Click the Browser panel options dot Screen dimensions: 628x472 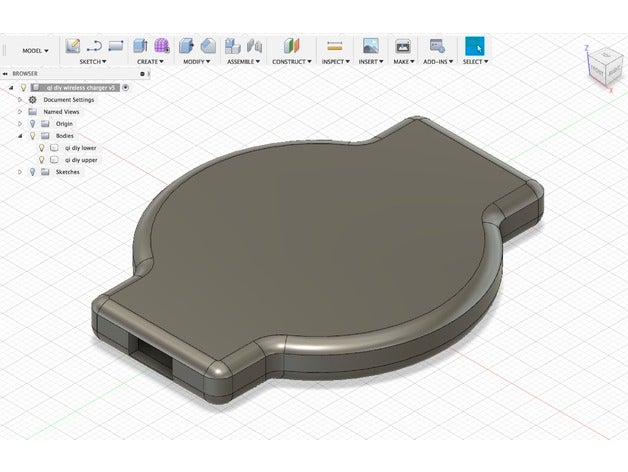click(x=142, y=74)
